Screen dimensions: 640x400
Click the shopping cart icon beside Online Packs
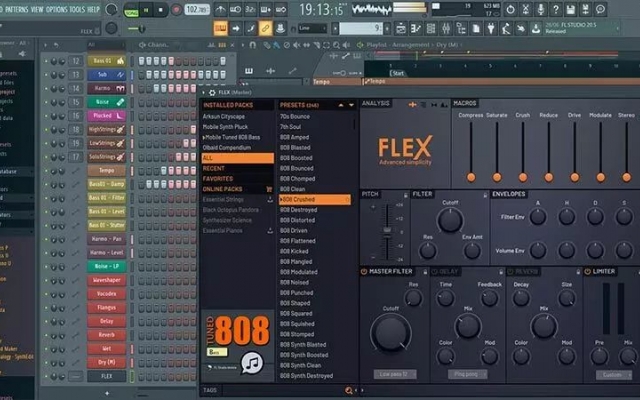(269, 189)
